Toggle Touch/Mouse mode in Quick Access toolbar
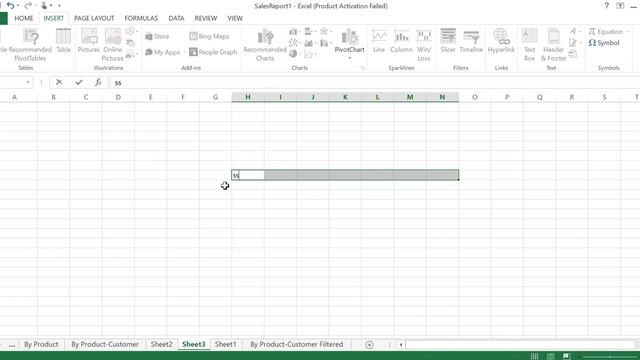 point(44,6)
